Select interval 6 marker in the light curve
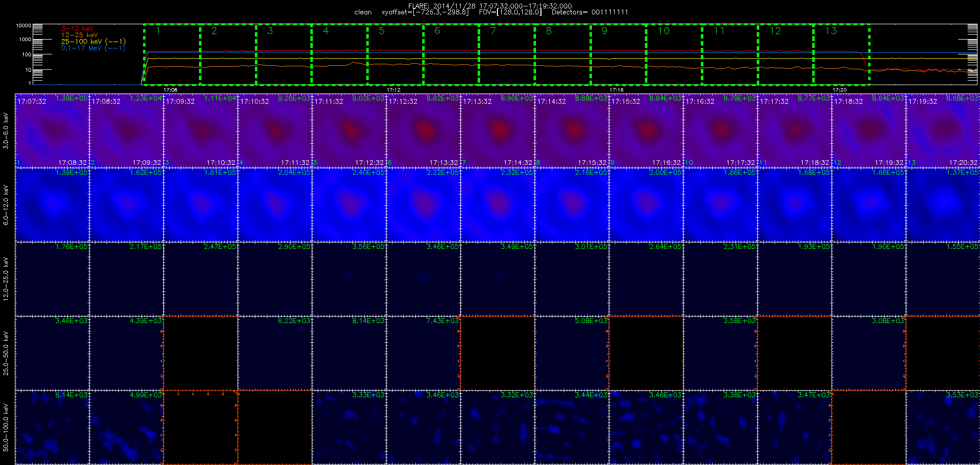Screen dimensions: 980x465 coord(437,31)
